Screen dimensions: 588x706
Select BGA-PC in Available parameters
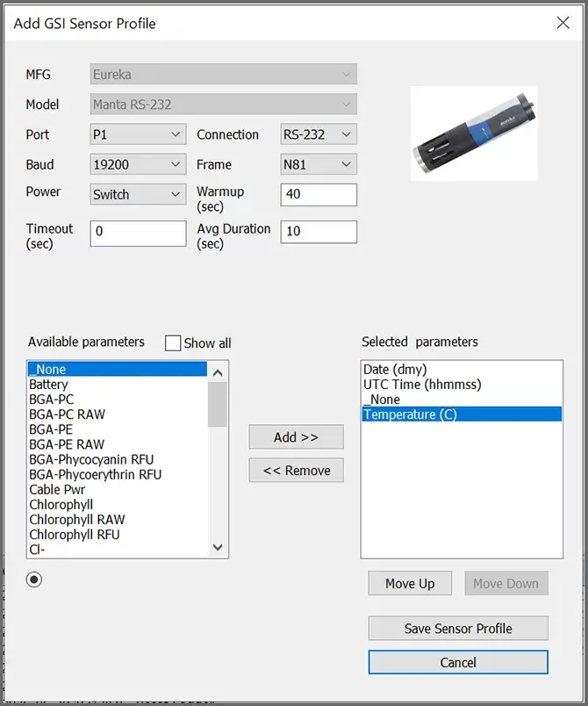117,400
